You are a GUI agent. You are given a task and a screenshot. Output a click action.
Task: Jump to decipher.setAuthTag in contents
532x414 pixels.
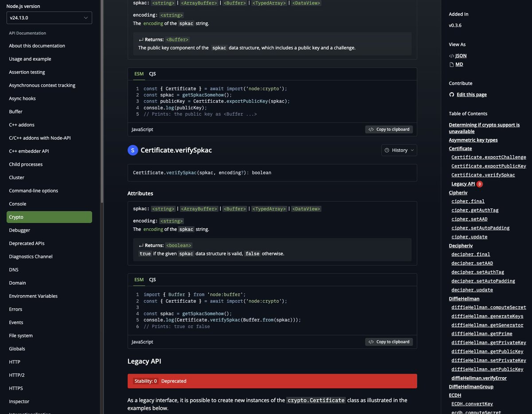coord(477,272)
